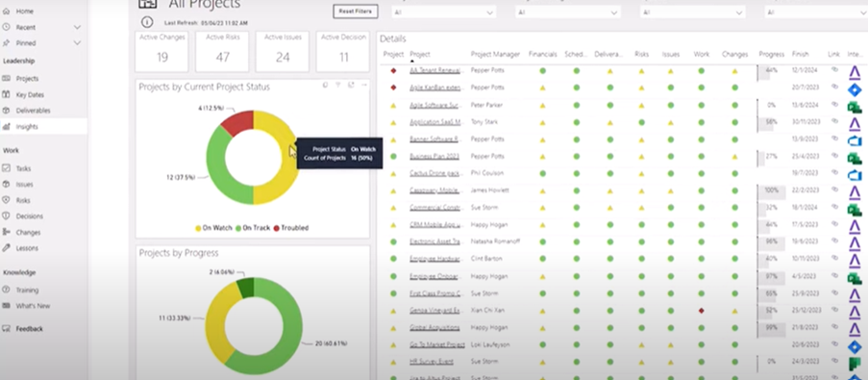Open the third All filter dropdown
This screenshot has width=868, height=380.
(x=692, y=13)
